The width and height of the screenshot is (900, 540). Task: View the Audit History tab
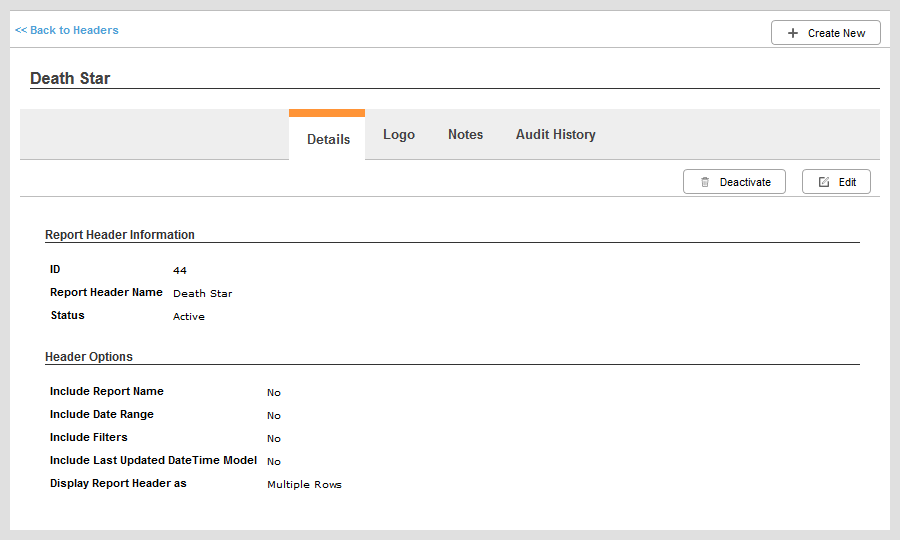pos(556,134)
